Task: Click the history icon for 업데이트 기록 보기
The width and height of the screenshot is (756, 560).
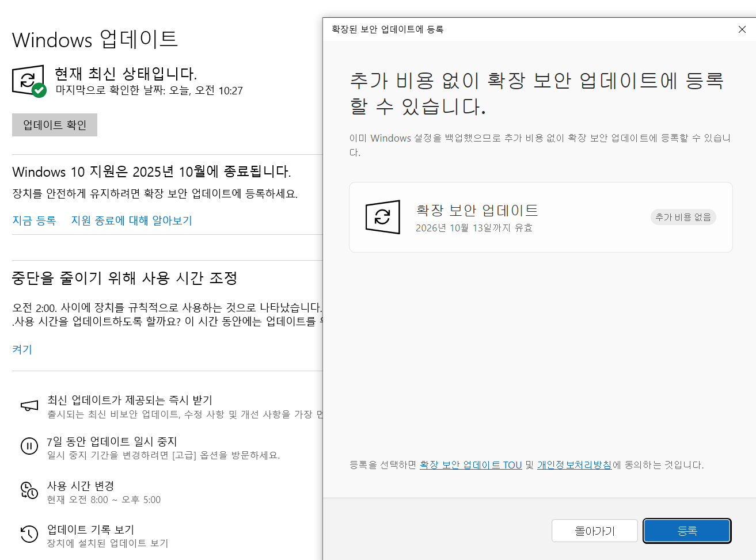Action: [x=29, y=534]
